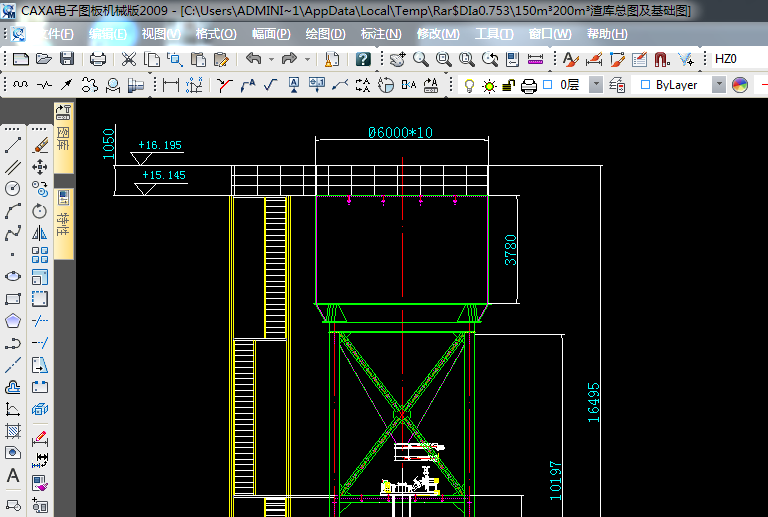Select the Rectangle drawing tool
The width and height of the screenshot is (768, 517).
(x=13, y=299)
